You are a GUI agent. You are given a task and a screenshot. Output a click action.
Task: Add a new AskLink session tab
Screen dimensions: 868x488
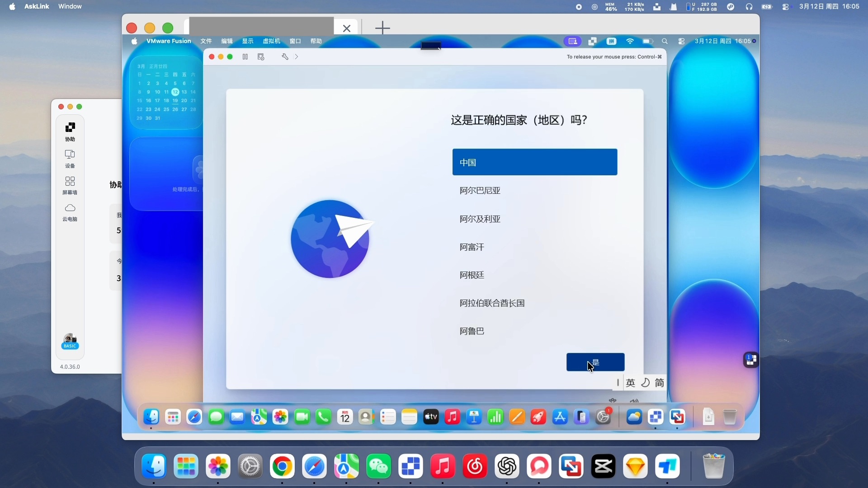(382, 28)
